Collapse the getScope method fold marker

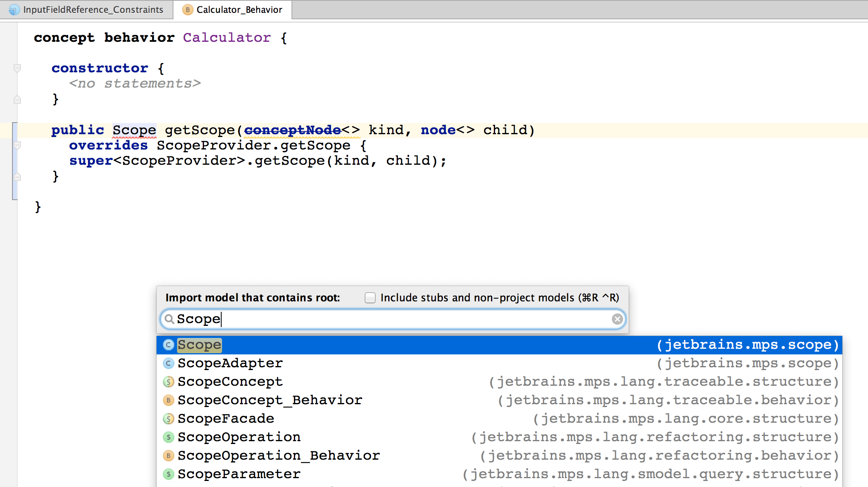click(17, 145)
